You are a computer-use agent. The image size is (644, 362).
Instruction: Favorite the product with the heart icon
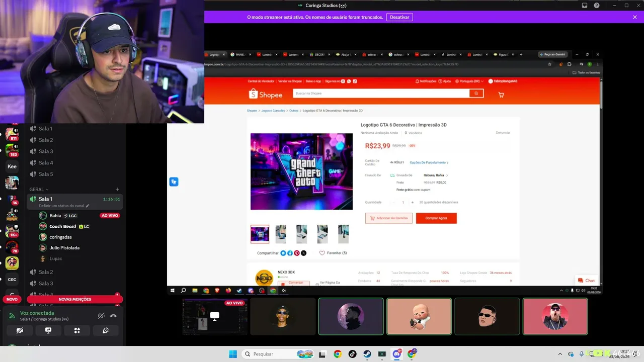(x=322, y=253)
